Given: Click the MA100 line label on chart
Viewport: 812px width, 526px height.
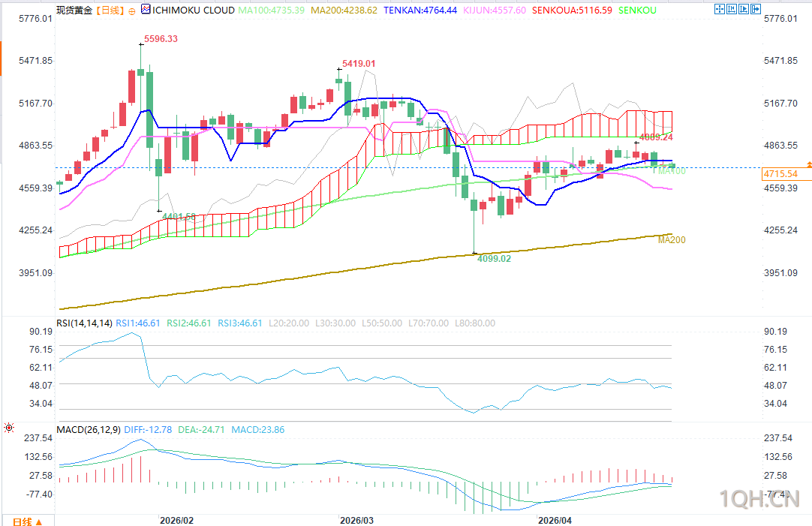Looking at the screenshot, I should click(672, 171).
